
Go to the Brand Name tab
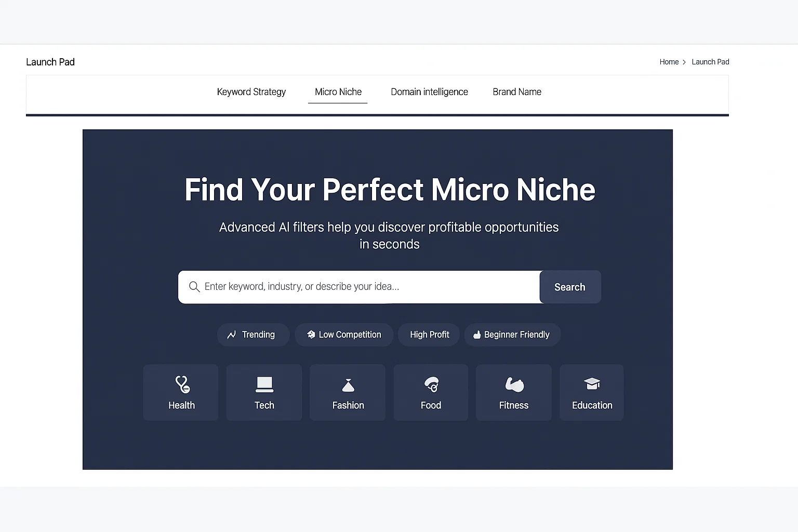click(517, 92)
